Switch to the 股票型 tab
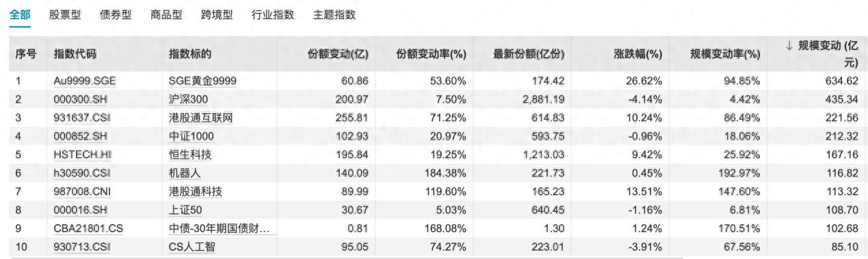Screen dimensions: 868x259 (x=66, y=14)
